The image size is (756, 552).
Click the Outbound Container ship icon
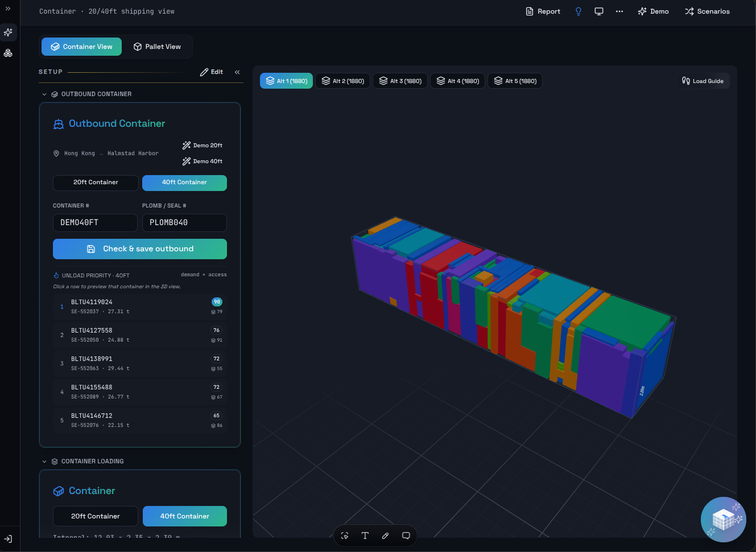click(59, 124)
